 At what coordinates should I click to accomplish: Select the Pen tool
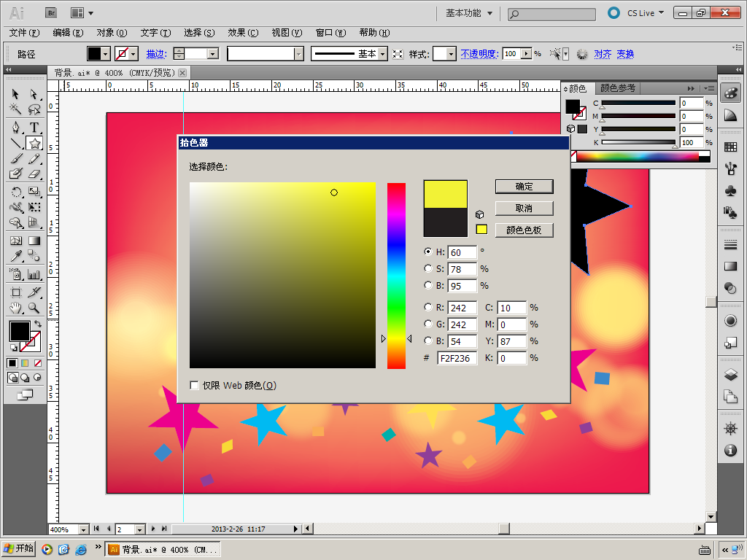click(15, 127)
